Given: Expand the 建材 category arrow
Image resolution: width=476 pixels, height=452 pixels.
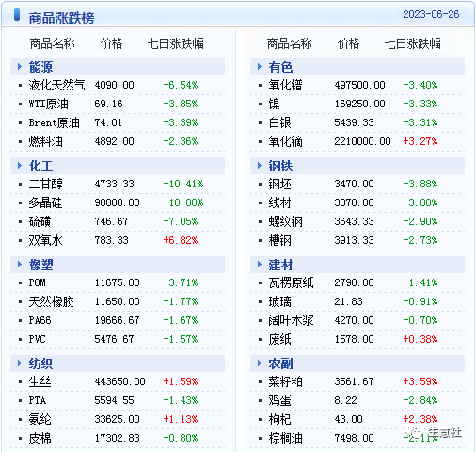Looking at the screenshot, I should coord(260,265).
